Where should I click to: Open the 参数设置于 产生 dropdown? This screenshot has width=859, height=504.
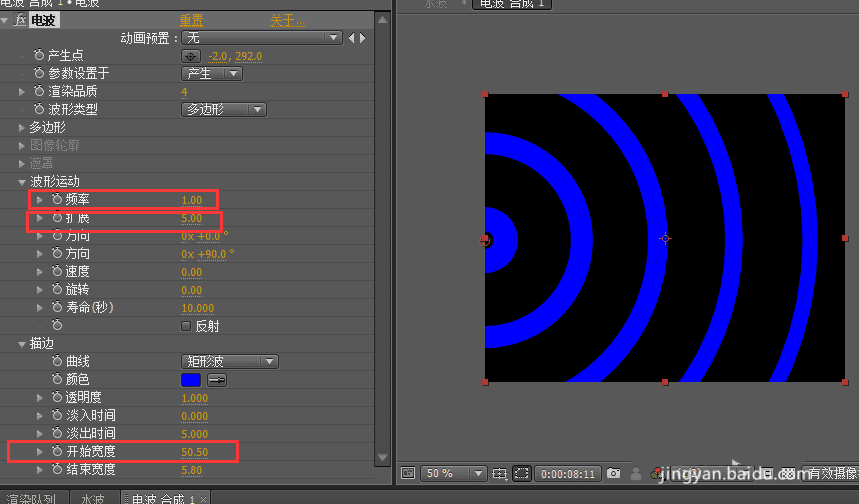(x=212, y=73)
